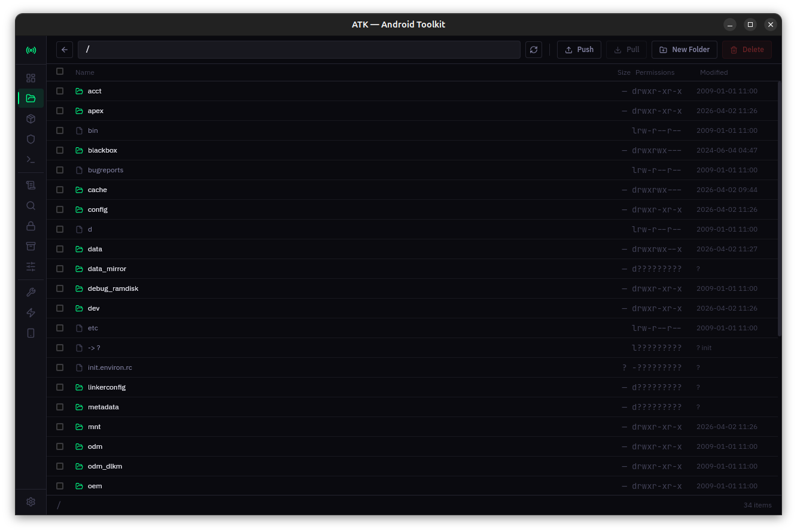Open the shell terminal icon in sidebar

[31, 159]
